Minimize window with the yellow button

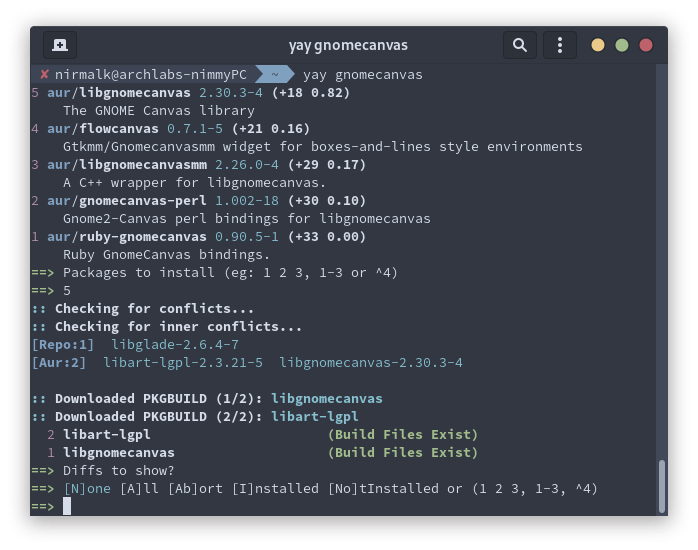597,45
